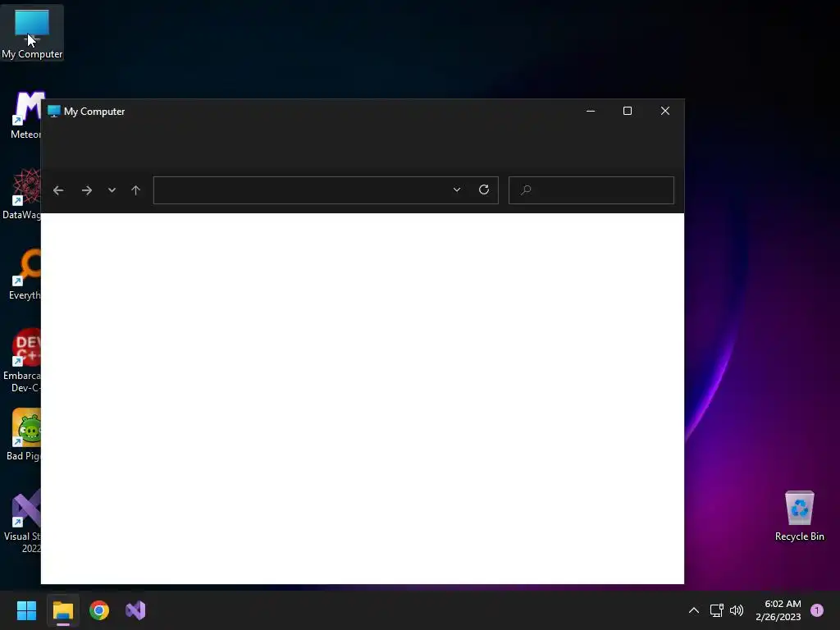Go forward in the My Computer window
This screenshot has width=840, height=630.
coord(86,190)
